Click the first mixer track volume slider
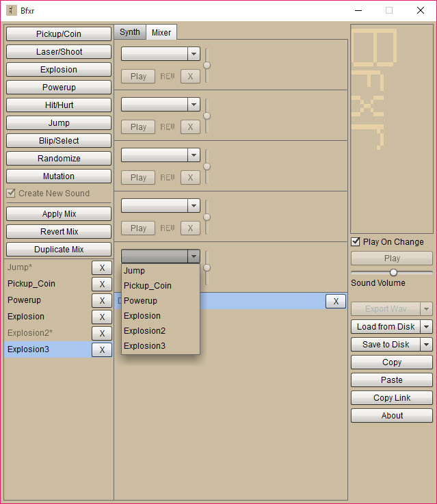Viewport: 437px width, 504px height. click(x=207, y=65)
